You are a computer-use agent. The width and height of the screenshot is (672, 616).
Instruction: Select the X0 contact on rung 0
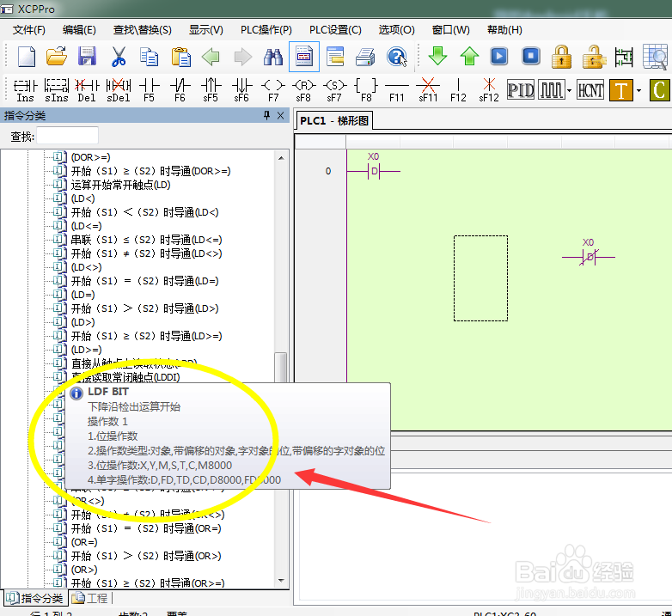tap(374, 166)
